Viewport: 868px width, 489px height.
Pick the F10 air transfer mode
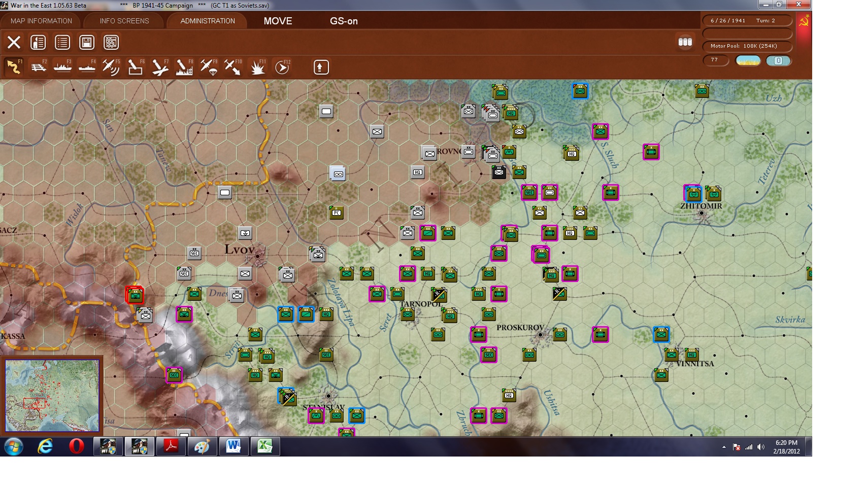click(x=233, y=67)
